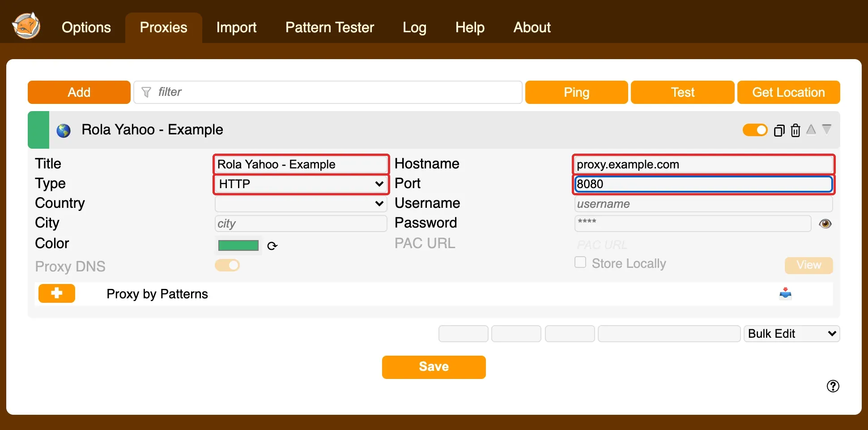Image resolution: width=868 pixels, height=430 pixels.
Task: Click the Add button
Action: (79, 92)
